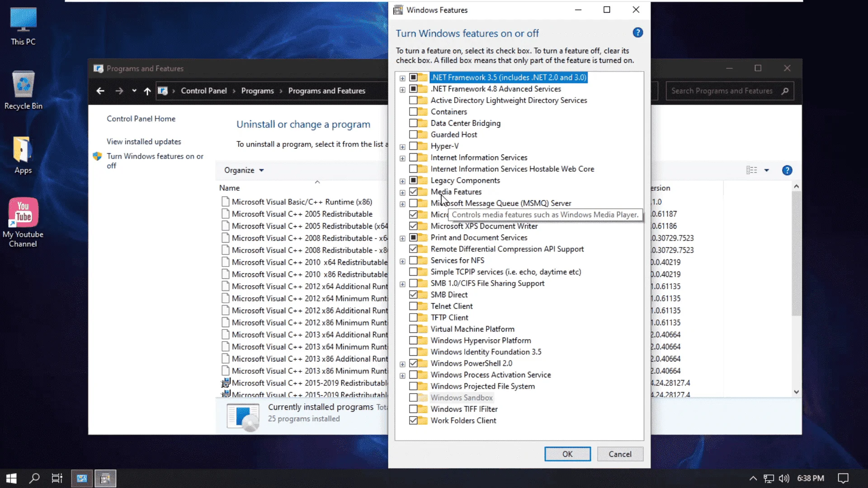Screen dimensions: 868x488
Task: Expand .NET Framework 4.8 Advanced Services node
Action: [x=402, y=89]
